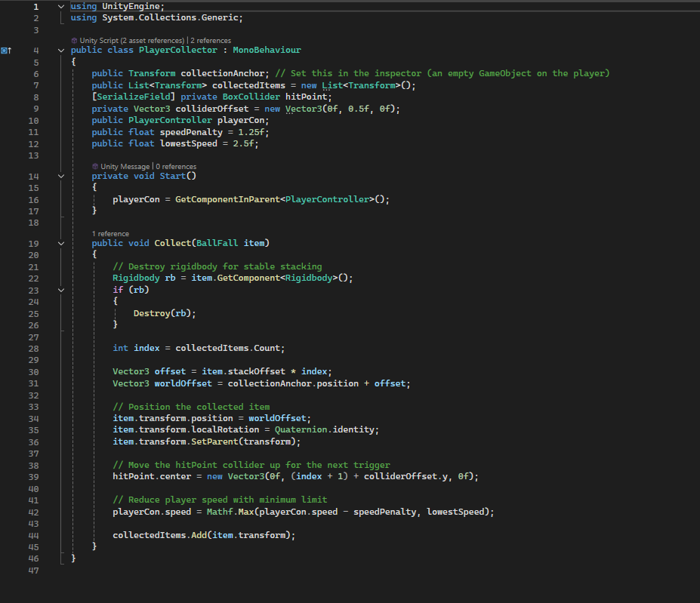Screen dimensions: 700x603
Task: Collapse the PlayerCollector class region
Action: pos(62,51)
